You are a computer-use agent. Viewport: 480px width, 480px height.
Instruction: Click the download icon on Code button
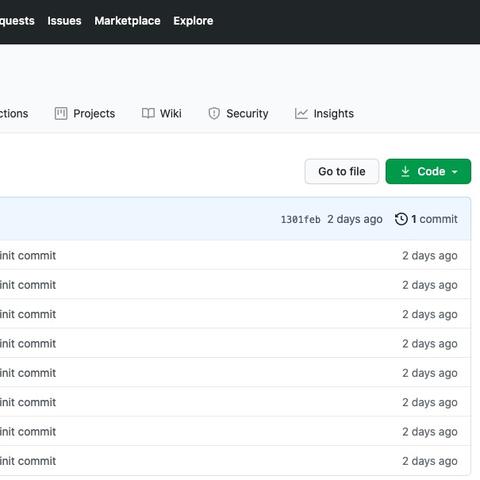click(x=405, y=171)
